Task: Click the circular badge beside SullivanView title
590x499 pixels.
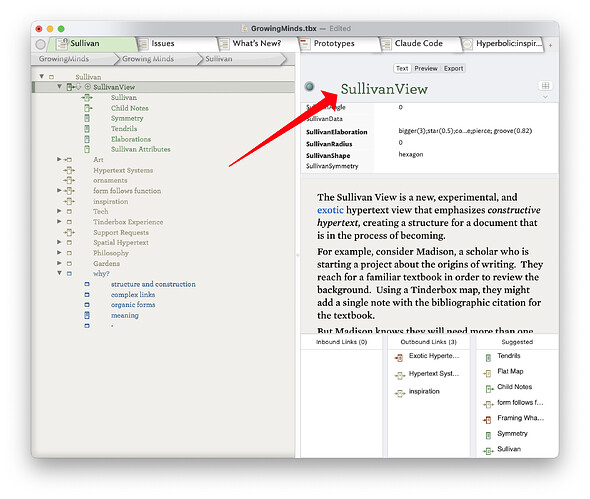Action: (x=310, y=87)
